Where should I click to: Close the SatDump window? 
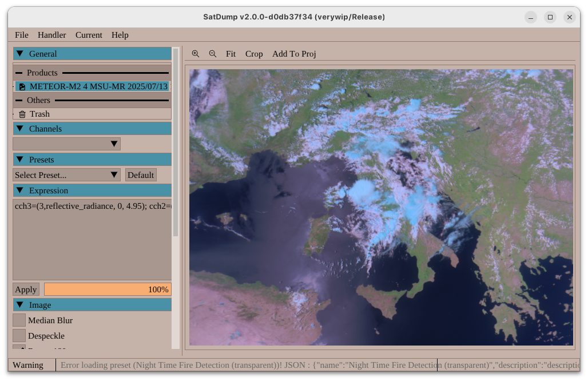point(569,17)
